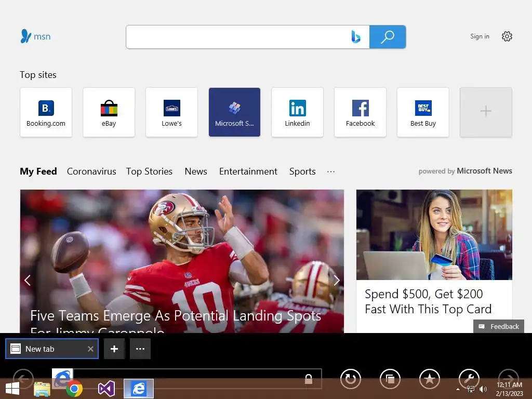Click the Feedback button
Viewport: 532px width, 399px height.
point(499,326)
